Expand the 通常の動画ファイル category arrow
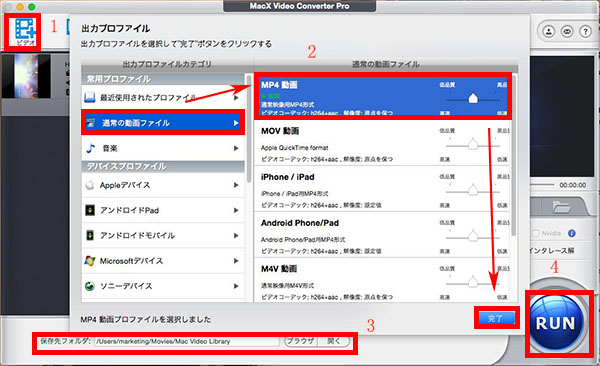The image size is (600, 366). [x=236, y=123]
